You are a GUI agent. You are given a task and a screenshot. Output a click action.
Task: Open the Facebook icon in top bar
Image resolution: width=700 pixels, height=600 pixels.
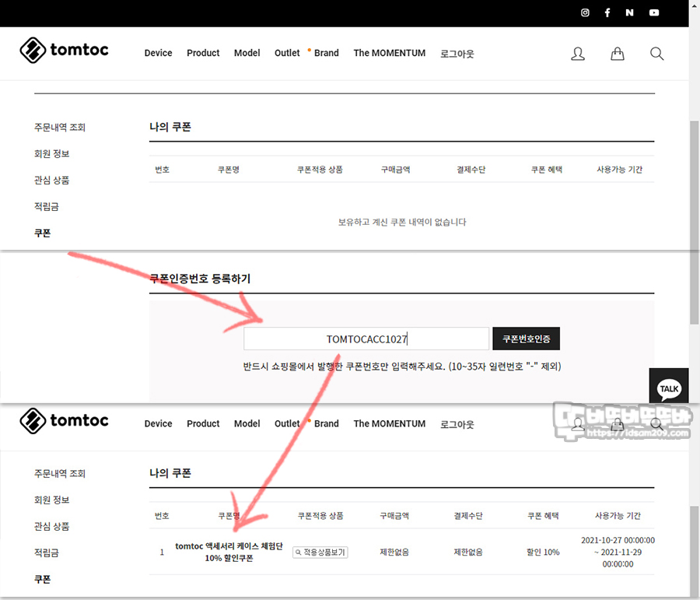607,12
